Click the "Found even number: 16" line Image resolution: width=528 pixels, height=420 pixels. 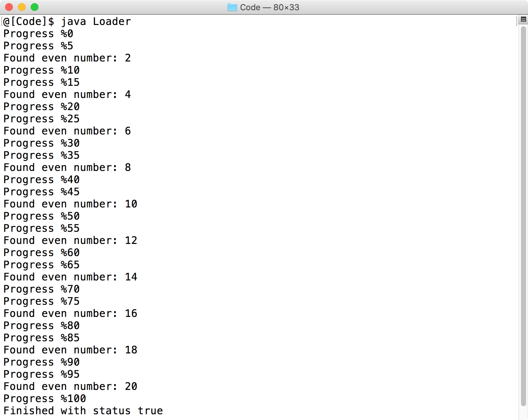point(70,313)
